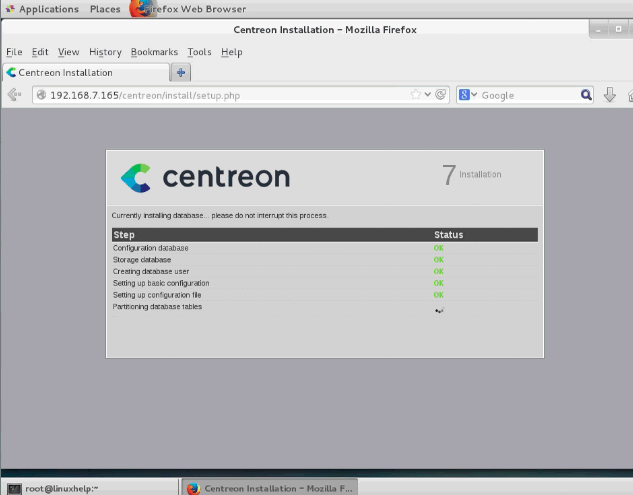The width and height of the screenshot is (633, 495).
Task: Click the search magnifier icon
Action: (586, 95)
